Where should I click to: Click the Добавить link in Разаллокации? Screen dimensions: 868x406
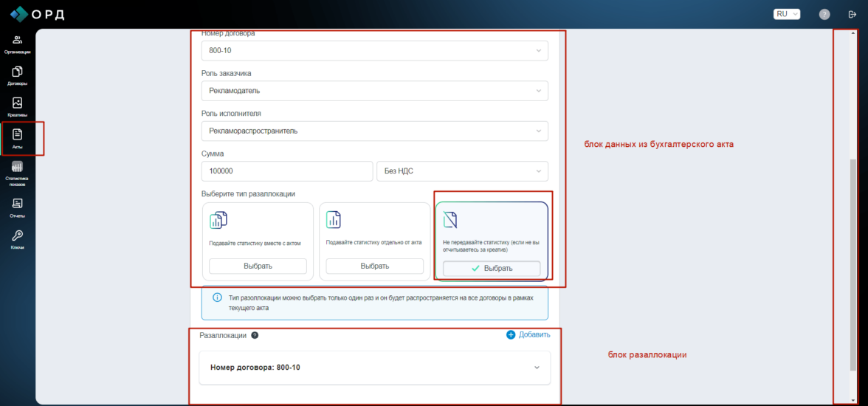tap(528, 334)
